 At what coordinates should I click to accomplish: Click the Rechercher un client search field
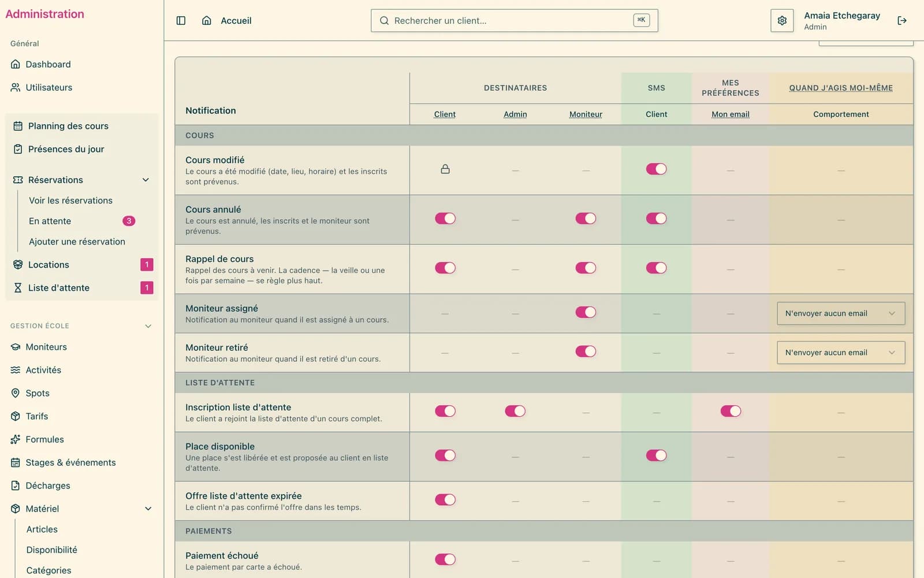[514, 21]
